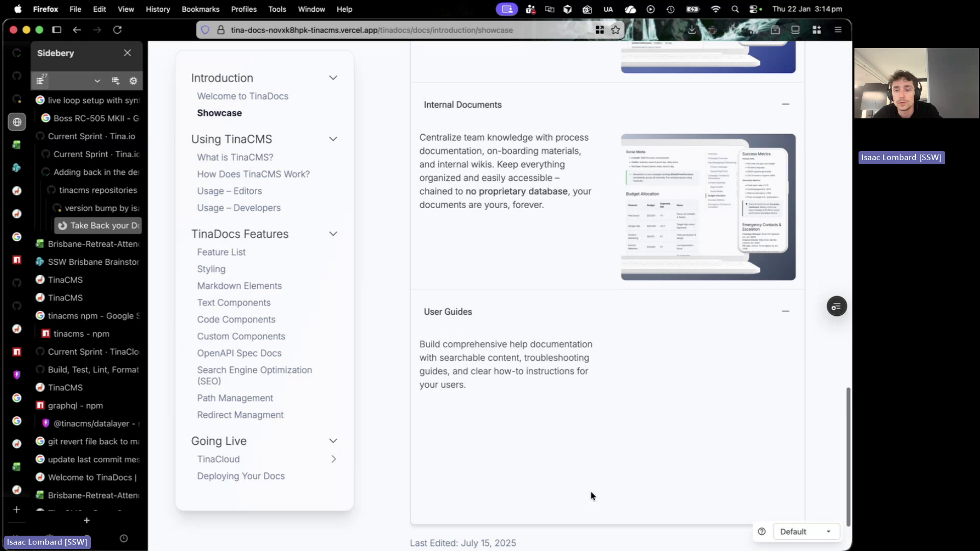
Task: Toggle the floating settings widget on page
Action: (x=836, y=306)
